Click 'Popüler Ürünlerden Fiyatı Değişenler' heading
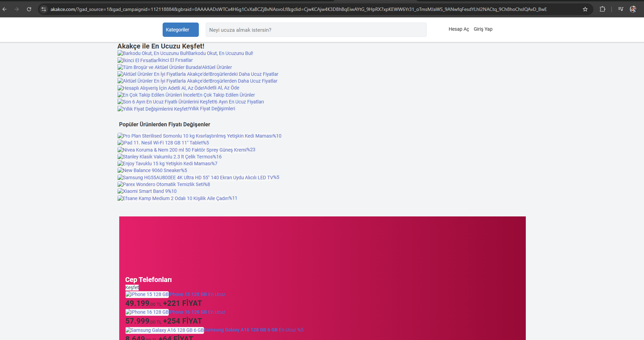Image resolution: width=644 pixels, height=340 pixels. [x=165, y=125]
